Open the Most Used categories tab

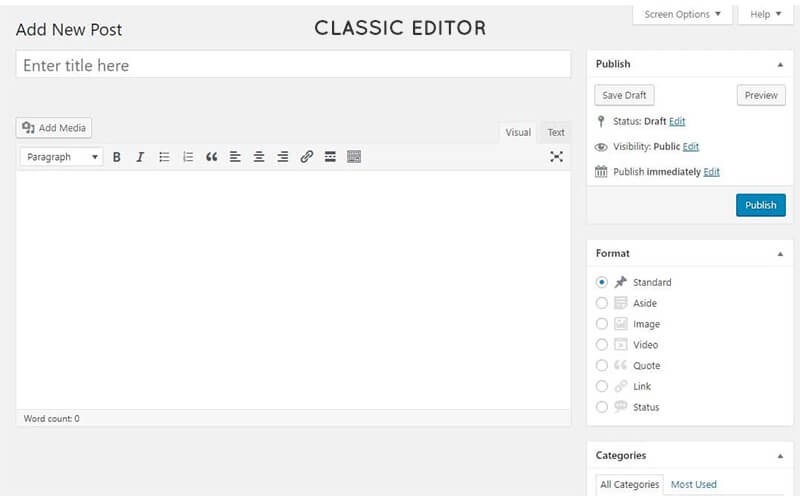point(694,484)
